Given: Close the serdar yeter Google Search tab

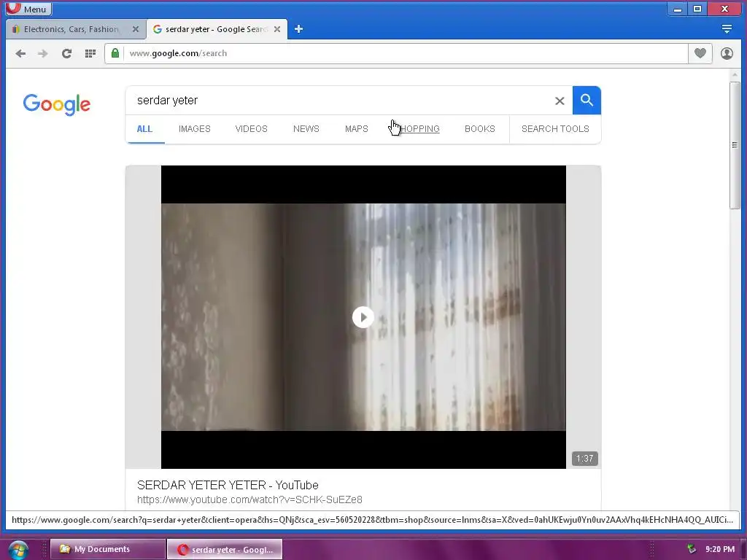Looking at the screenshot, I should coord(277,29).
